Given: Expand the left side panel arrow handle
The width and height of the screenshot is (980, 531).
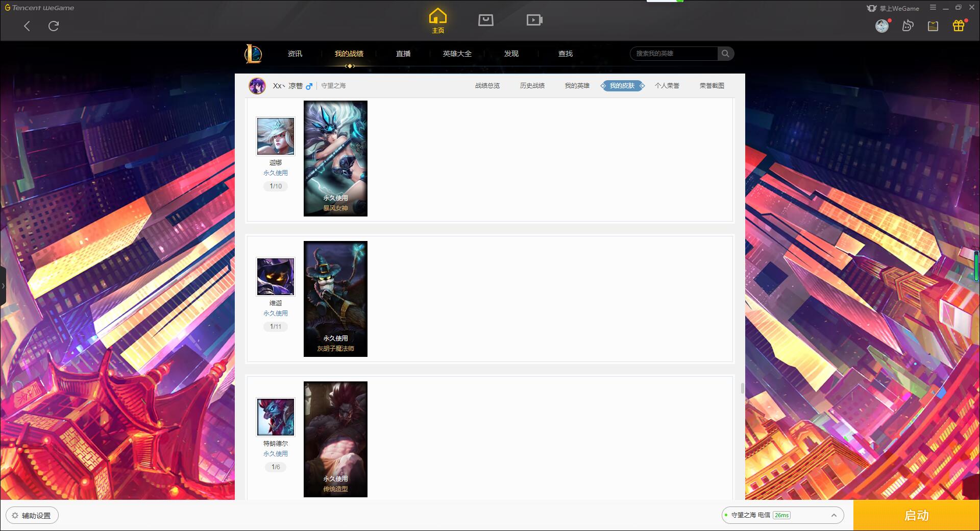Looking at the screenshot, I should (x=3, y=286).
